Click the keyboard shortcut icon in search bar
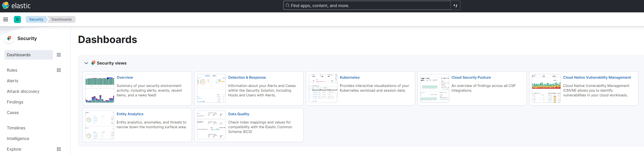644x155 pixels. click(x=455, y=6)
